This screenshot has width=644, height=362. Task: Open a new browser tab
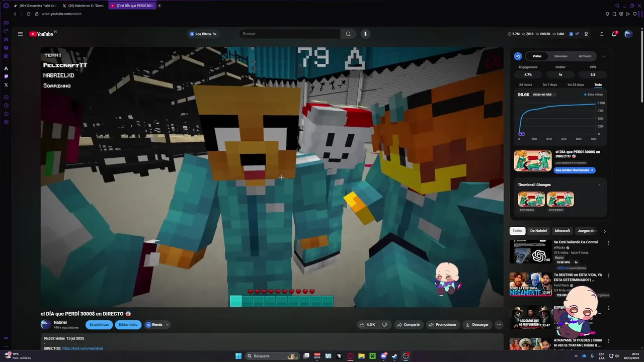159,6
